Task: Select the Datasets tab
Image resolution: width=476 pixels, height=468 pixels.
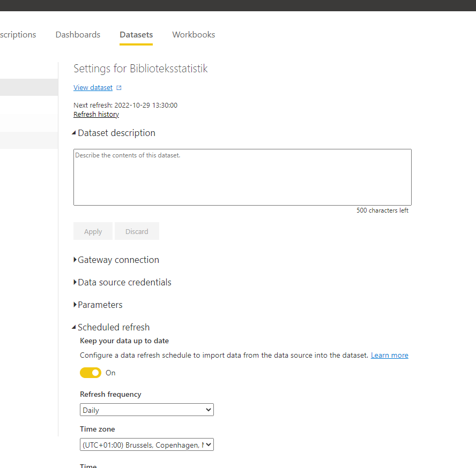Action: [x=136, y=35]
